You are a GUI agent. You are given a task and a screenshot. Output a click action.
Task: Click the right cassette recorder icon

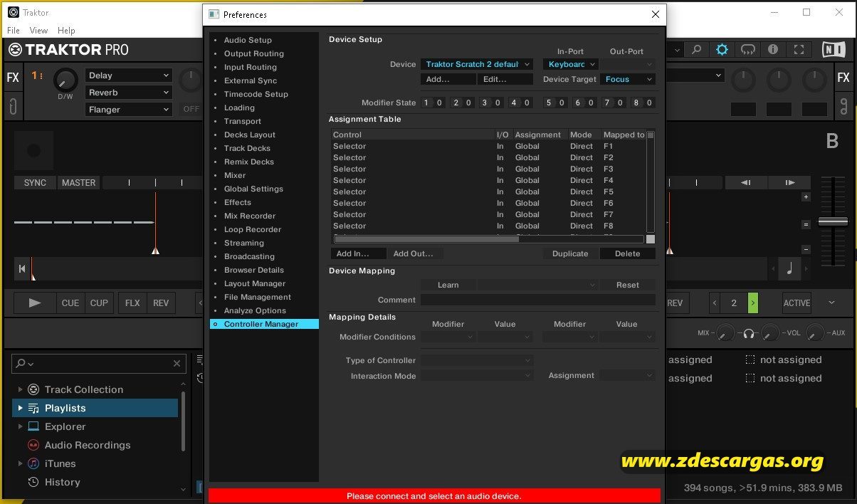pyautogui.click(x=843, y=107)
